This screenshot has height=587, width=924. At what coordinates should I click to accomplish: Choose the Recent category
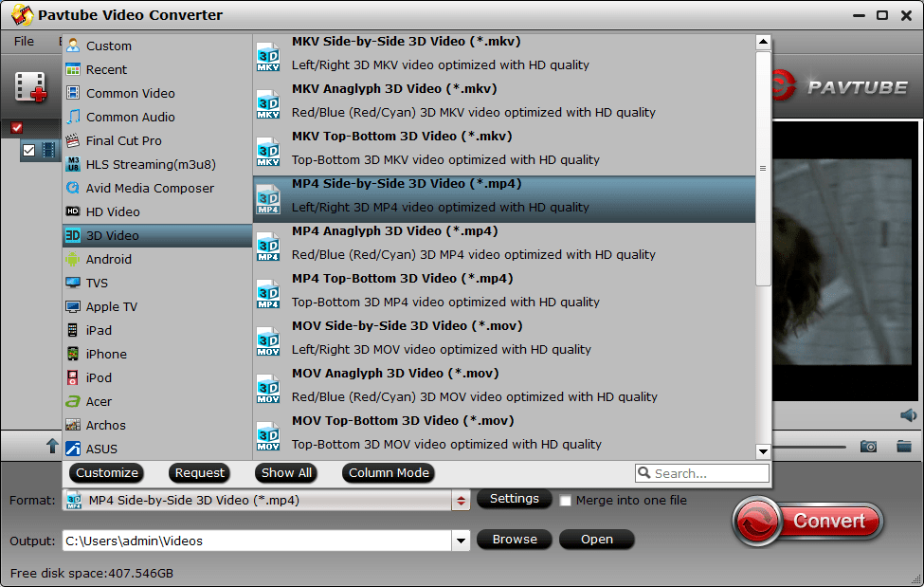coord(157,69)
